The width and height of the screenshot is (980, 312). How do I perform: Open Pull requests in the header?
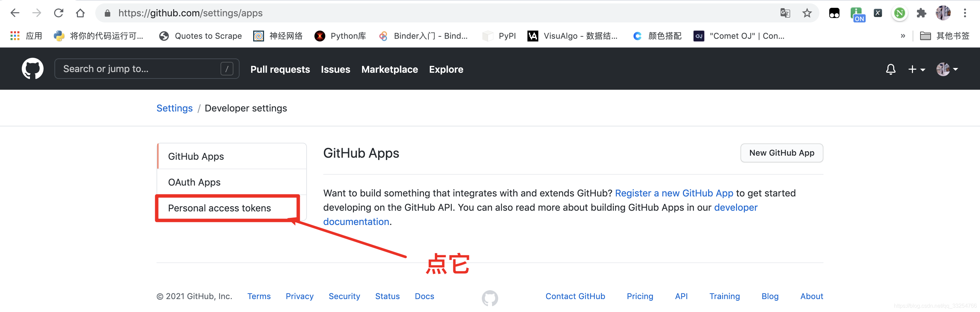[x=280, y=70]
